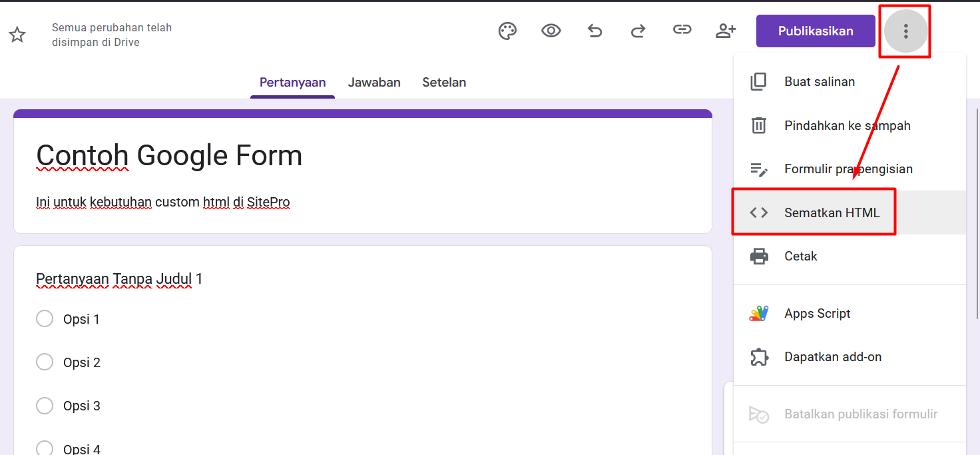980x455 pixels.
Task: Choose Buat salinan from the menu
Action: 820,82
